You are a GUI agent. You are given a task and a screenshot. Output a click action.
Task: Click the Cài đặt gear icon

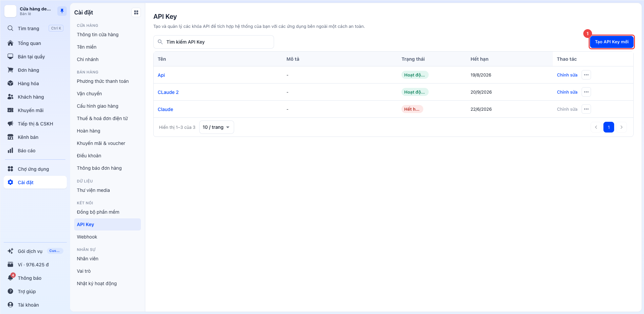10,182
